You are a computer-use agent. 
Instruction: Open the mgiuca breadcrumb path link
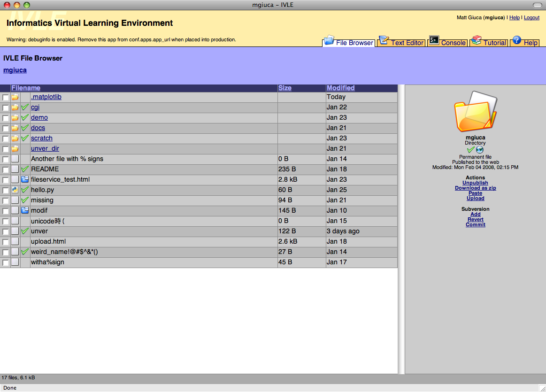pos(15,70)
